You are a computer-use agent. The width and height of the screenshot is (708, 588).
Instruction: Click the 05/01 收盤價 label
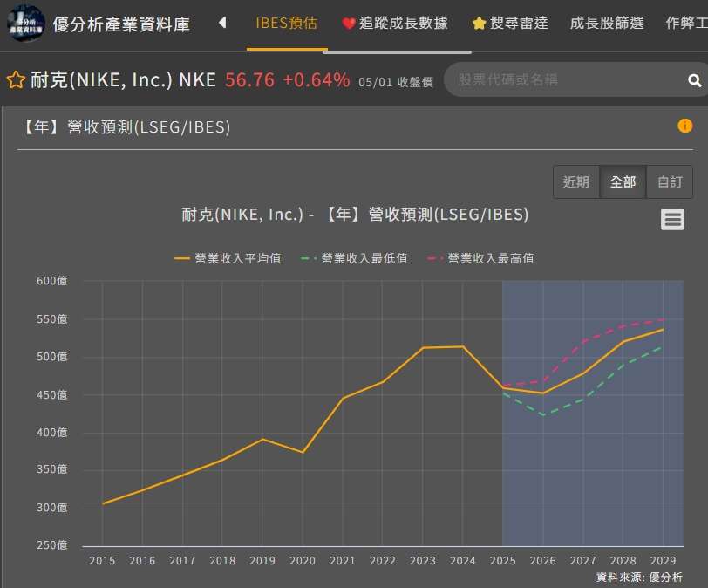coord(396,82)
